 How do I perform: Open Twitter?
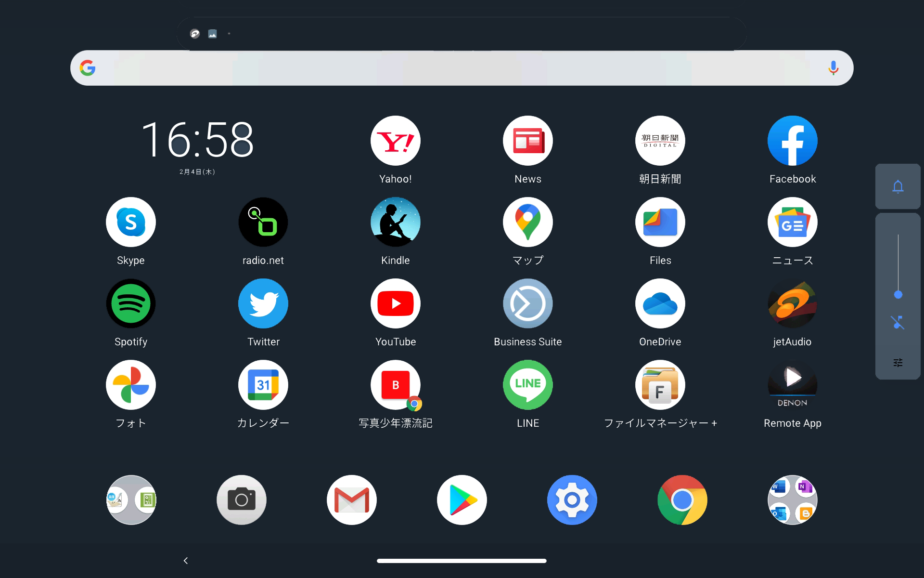click(263, 303)
